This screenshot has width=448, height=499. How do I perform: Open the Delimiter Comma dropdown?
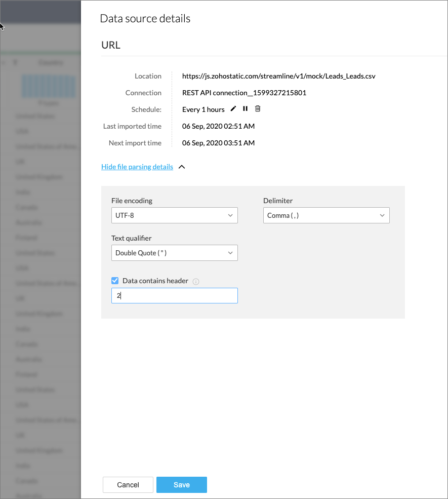(326, 215)
